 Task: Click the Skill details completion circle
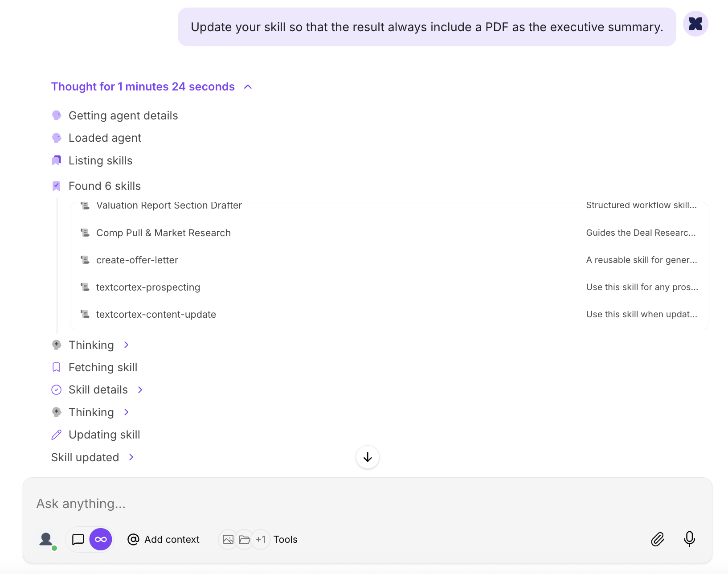coord(56,389)
